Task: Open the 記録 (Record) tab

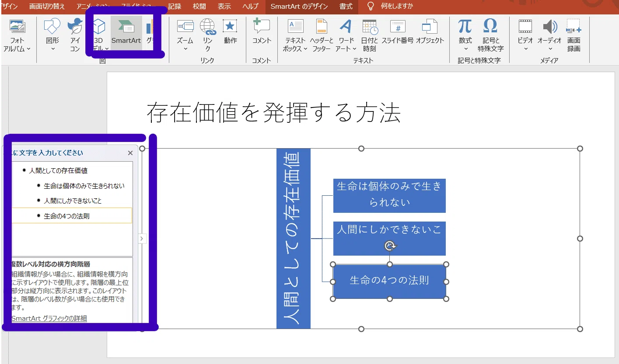Action: 175,7
